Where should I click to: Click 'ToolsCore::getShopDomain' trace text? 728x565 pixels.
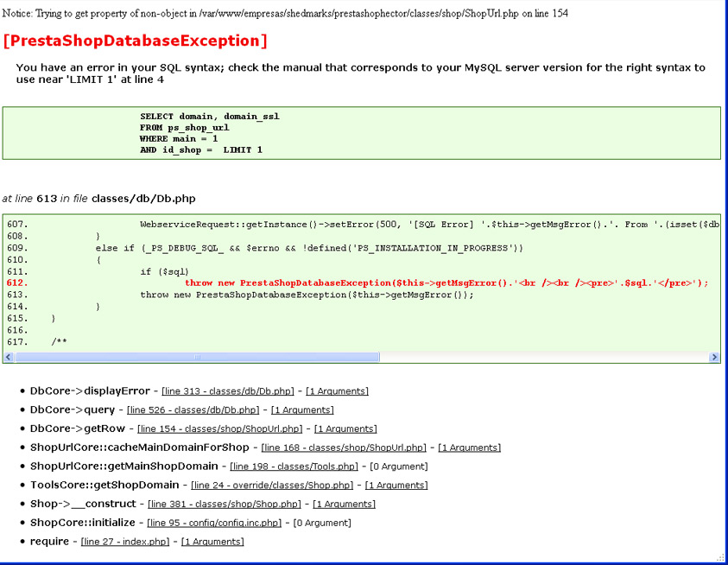pyautogui.click(x=104, y=485)
